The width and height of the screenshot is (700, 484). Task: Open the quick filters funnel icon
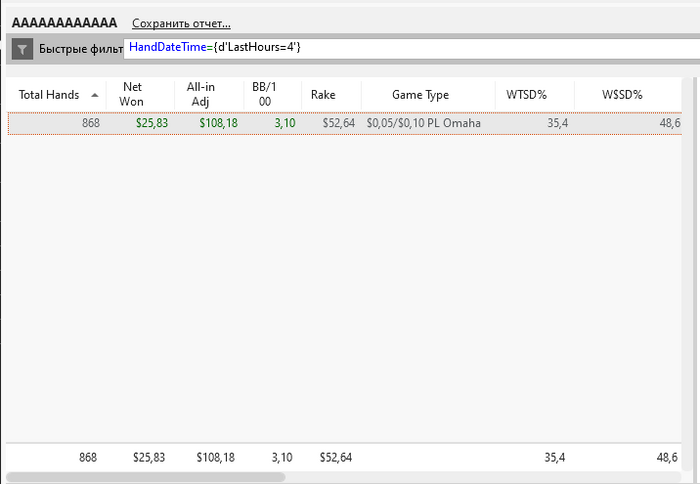click(22, 49)
